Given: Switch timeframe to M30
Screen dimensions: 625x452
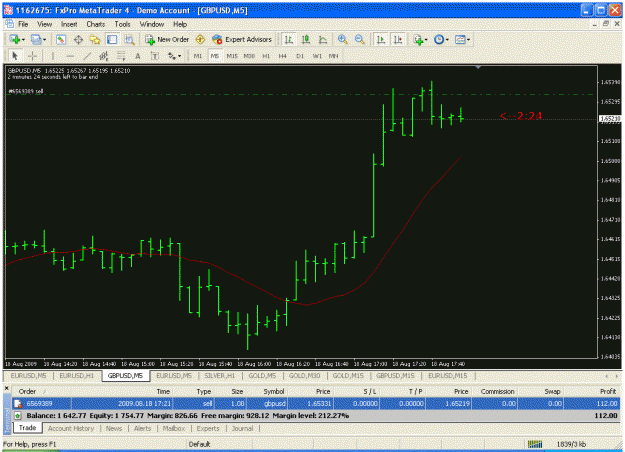Looking at the screenshot, I should point(249,56).
